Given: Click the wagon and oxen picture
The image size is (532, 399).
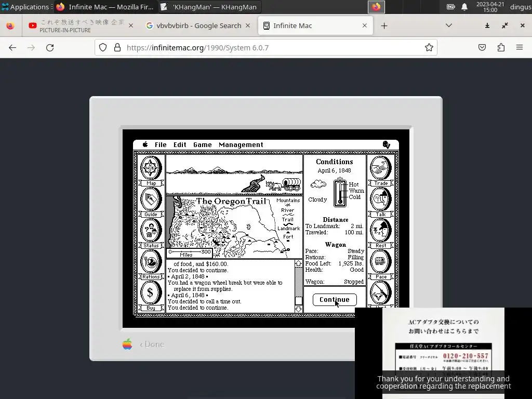Looking at the screenshot, I should coord(283,185).
